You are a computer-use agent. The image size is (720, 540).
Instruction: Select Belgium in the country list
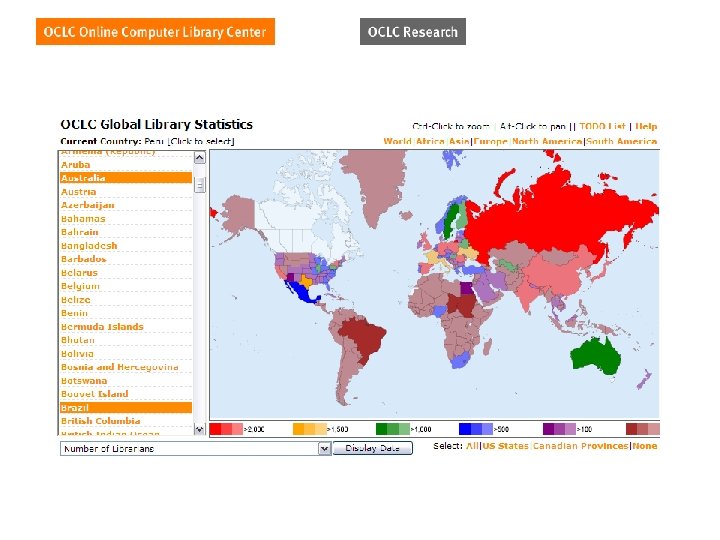tap(126, 286)
